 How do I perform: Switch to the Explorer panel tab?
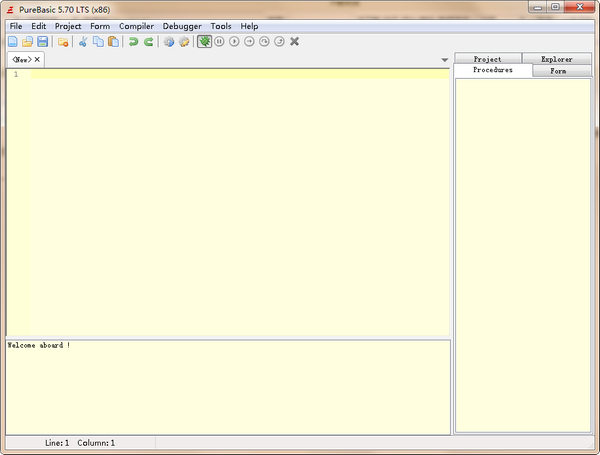click(557, 59)
